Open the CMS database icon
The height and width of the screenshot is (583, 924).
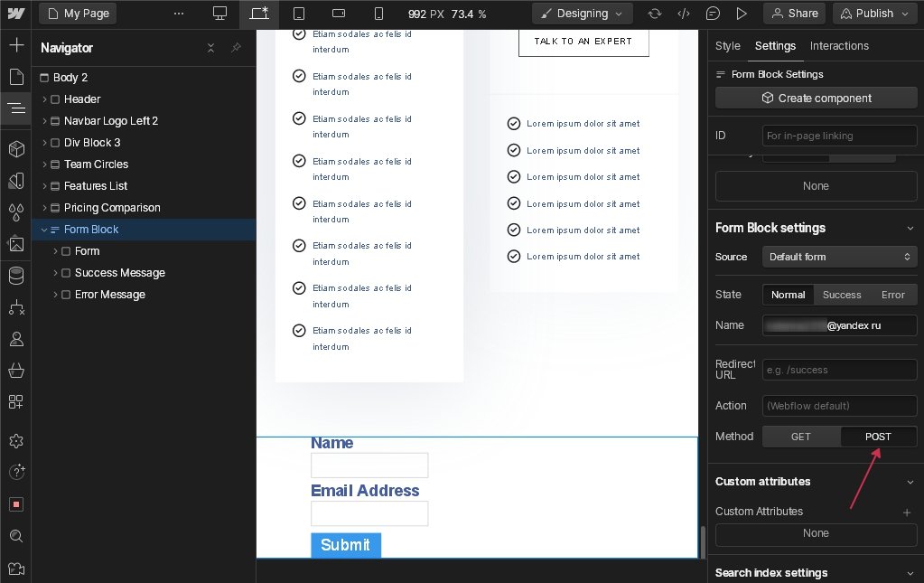click(15, 276)
